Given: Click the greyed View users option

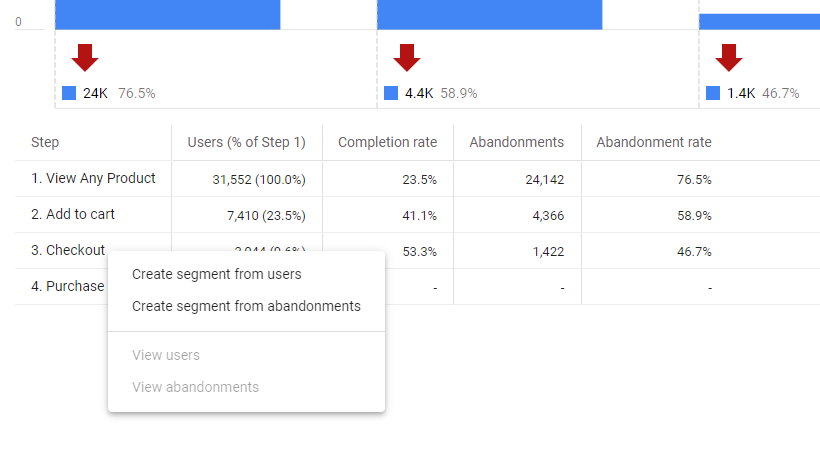Looking at the screenshot, I should click(166, 355).
